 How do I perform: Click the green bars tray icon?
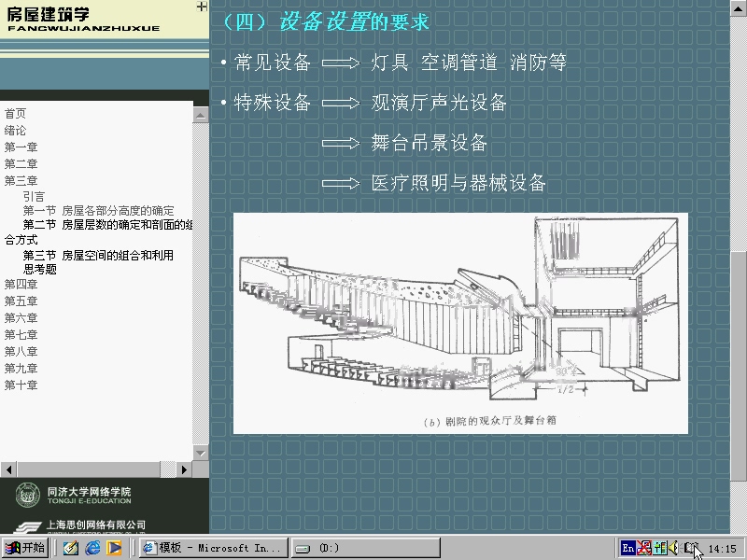click(660, 548)
